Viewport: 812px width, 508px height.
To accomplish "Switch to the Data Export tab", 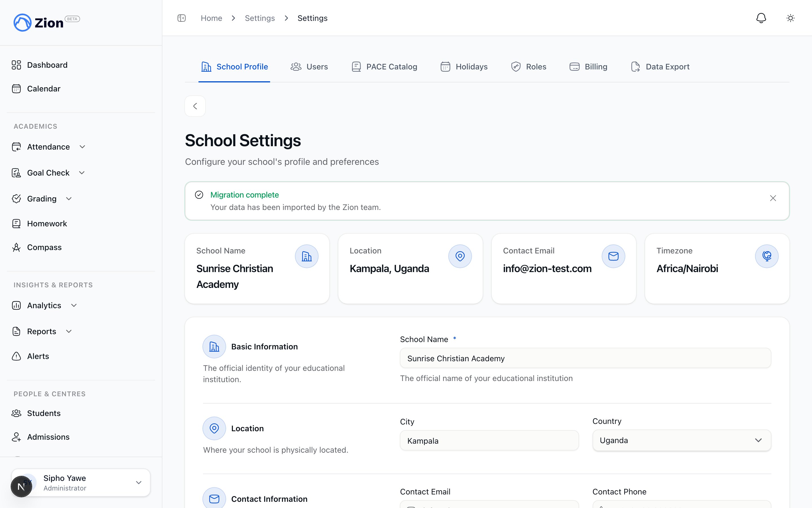I will pos(660,67).
